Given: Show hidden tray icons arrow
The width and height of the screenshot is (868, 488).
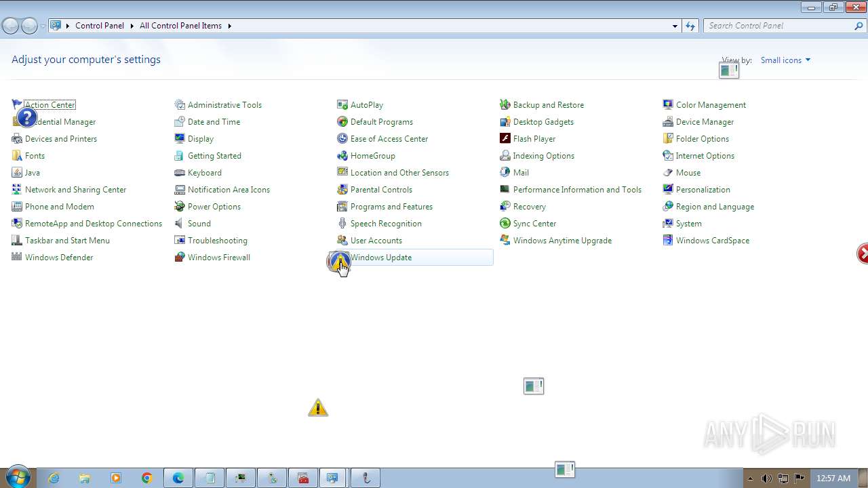Looking at the screenshot, I should (x=750, y=479).
